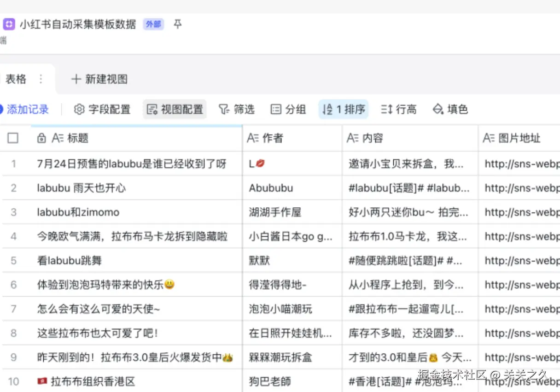Click cell 拉布布组织香港区
560x392 pixels.
(136, 381)
